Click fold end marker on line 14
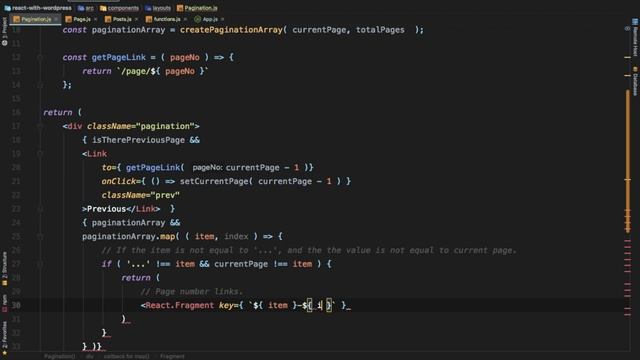The image size is (640, 360). (x=40, y=85)
